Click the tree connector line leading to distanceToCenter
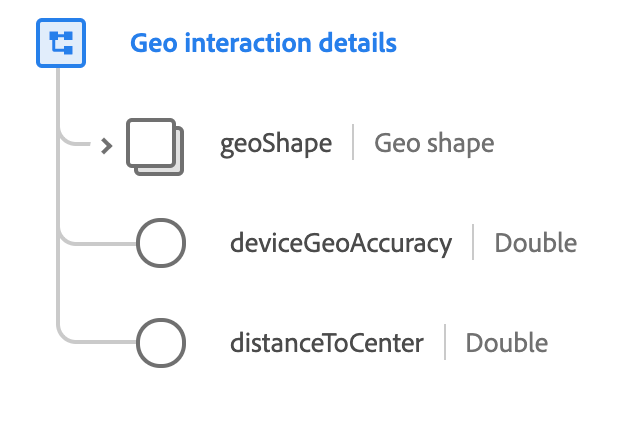Screen dimensions: 632x430 [x=100, y=344]
